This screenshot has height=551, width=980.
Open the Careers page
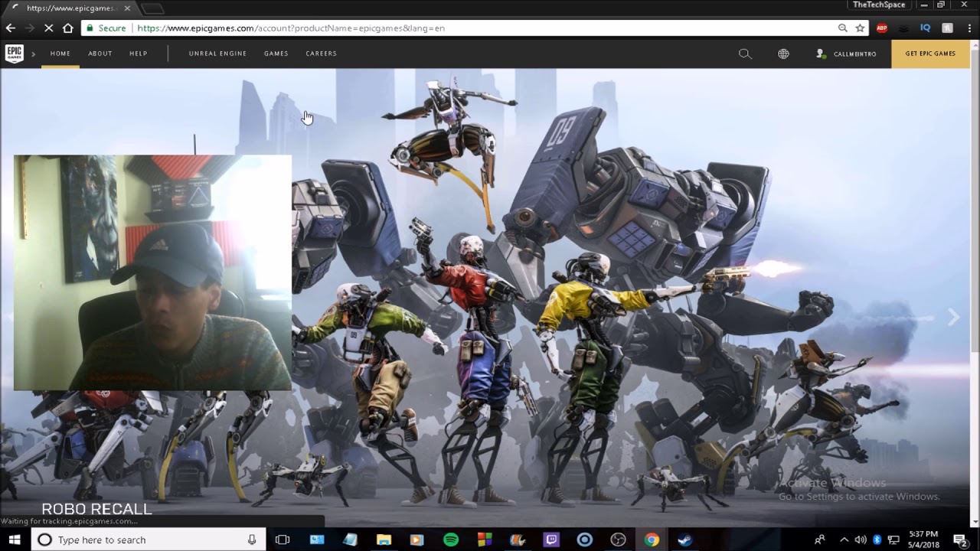pyautogui.click(x=322, y=54)
